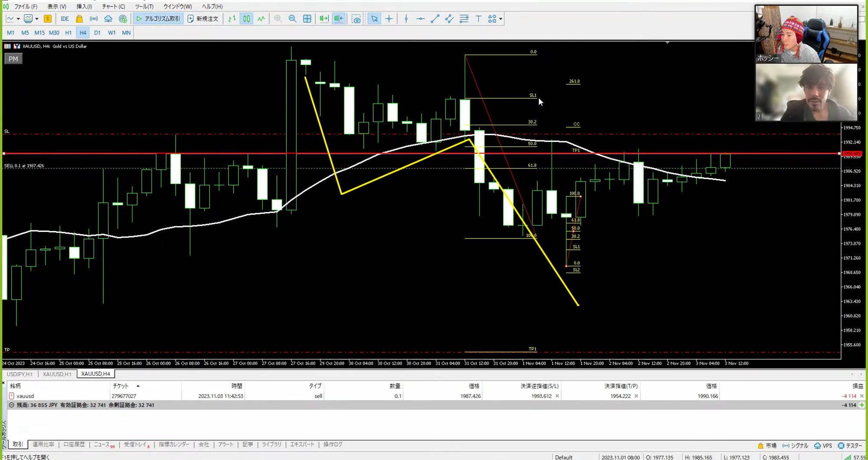Image resolution: width=868 pixels, height=460 pixels.
Task: Pick the text label tool
Action: click(478, 19)
